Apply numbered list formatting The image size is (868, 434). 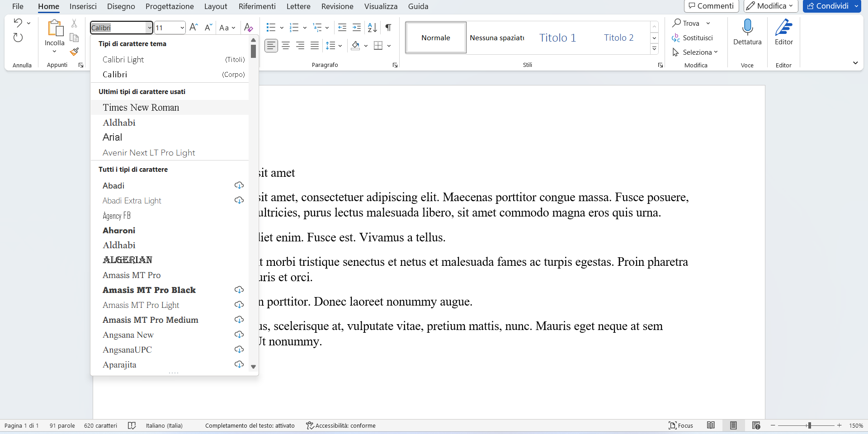[294, 28]
